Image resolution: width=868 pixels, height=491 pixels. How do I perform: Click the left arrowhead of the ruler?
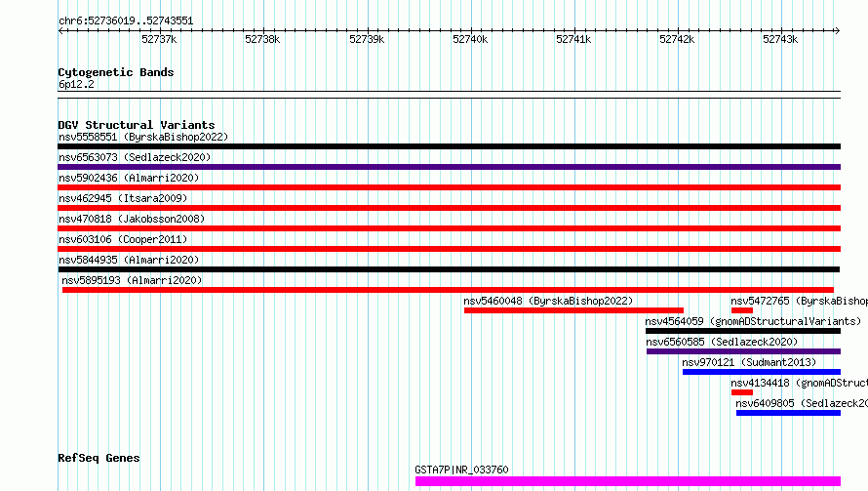[x=60, y=30]
